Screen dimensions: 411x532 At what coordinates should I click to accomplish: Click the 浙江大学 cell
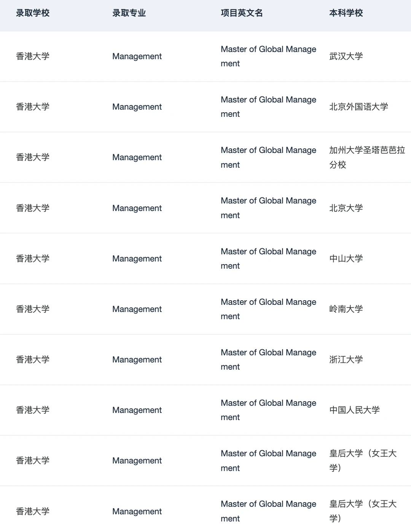click(x=346, y=360)
